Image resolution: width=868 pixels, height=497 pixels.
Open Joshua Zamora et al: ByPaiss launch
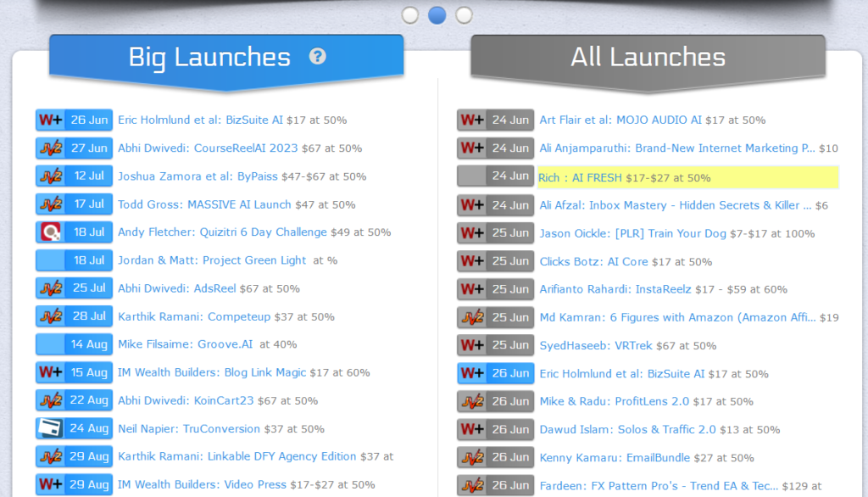click(x=198, y=176)
